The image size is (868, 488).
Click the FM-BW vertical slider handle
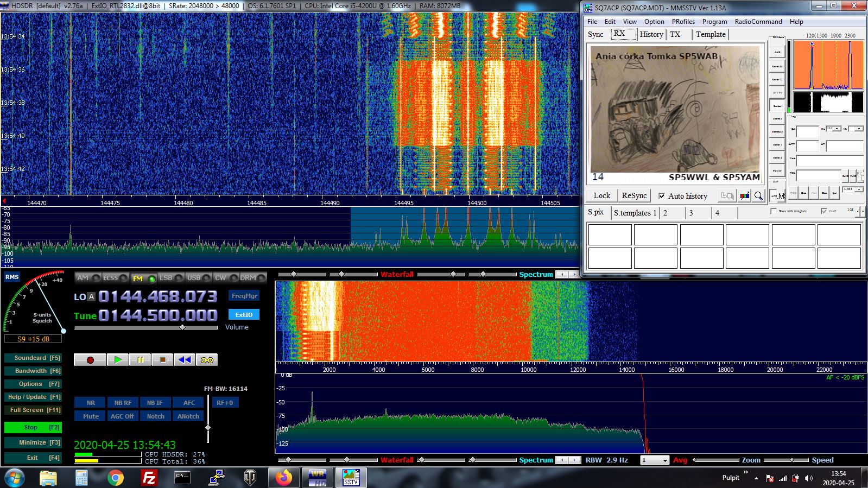[x=208, y=428]
